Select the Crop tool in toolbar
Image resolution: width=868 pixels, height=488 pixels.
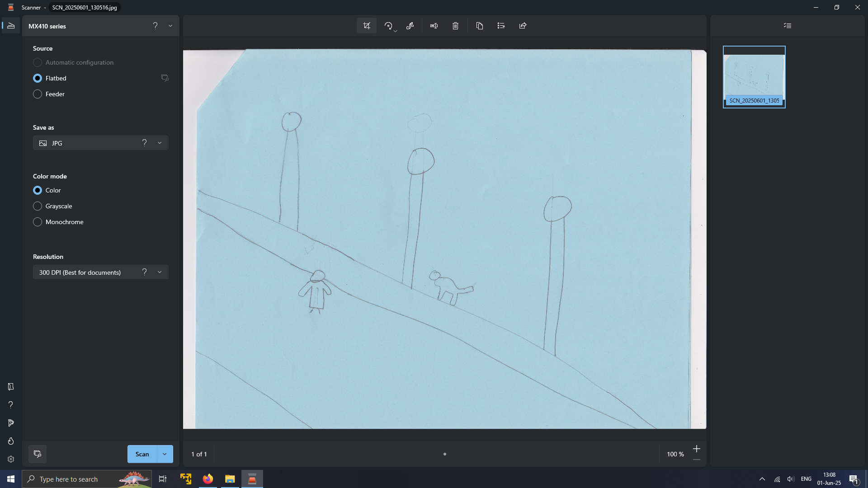coord(367,26)
